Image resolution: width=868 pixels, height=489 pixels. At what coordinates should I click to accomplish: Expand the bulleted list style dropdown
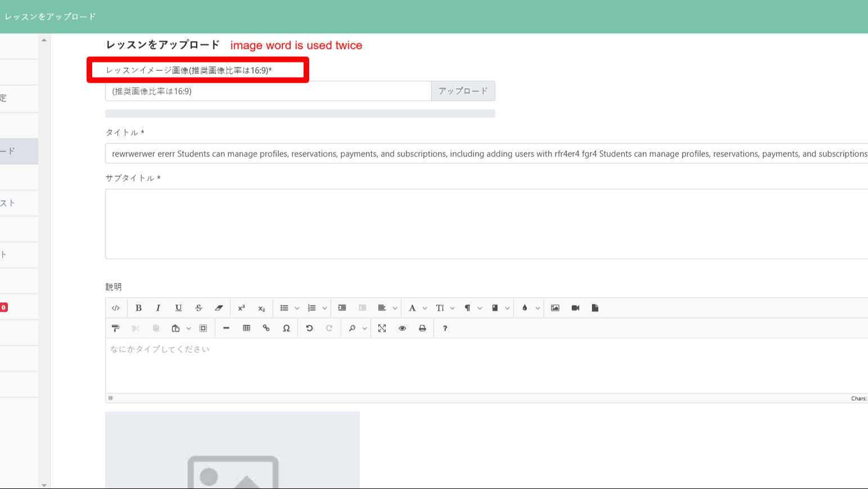pos(297,308)
